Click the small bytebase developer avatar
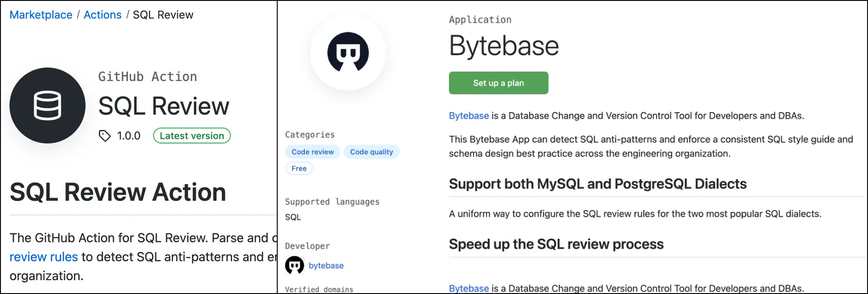Screen dimensions: 868x294 pyautogui.click(x=294, y=265)
